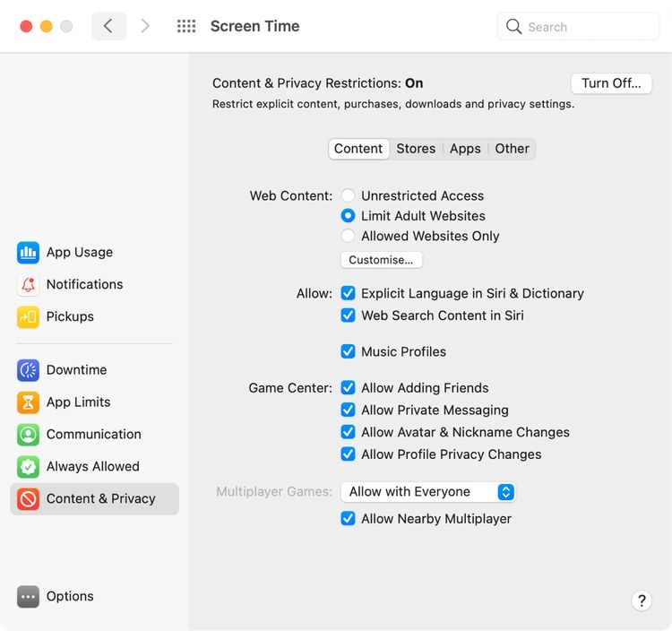The image size is (672, 631).
Task: Go back with the left chevron
Action: pos(108,26)
